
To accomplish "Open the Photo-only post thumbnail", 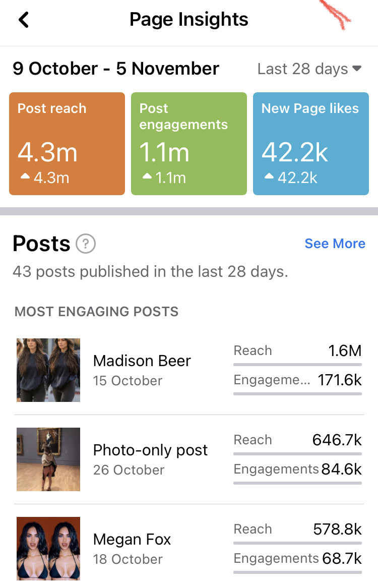I will click(48, 459).
